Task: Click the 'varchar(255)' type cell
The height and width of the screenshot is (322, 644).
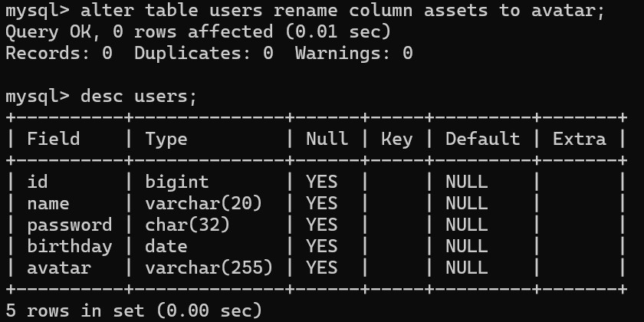Action: tap(209, 268)
